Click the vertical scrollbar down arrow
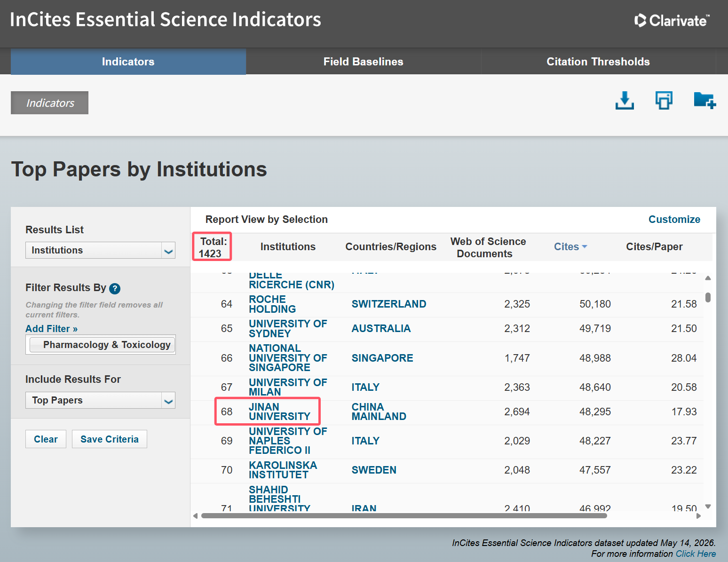The image size is (728, 562). (x=708, y=507)
